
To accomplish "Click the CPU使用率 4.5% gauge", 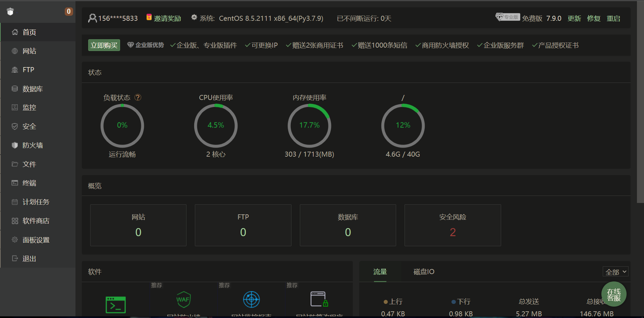I will [x=216, y=125].
